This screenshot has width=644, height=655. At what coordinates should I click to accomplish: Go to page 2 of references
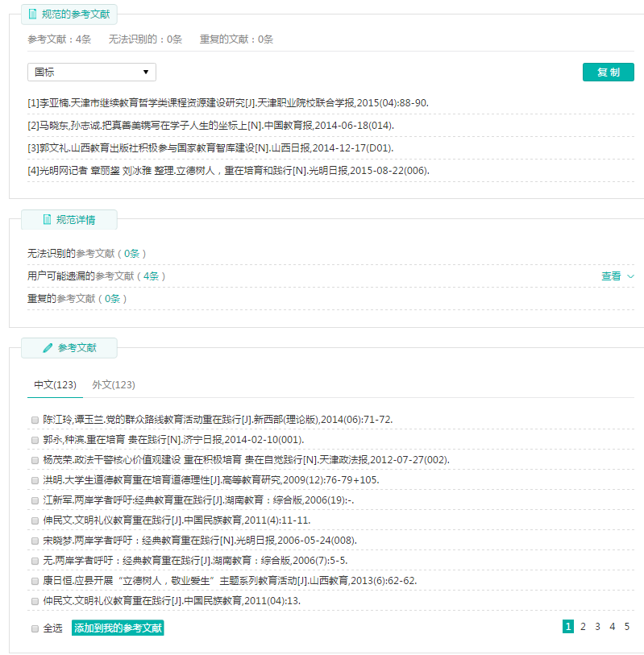tap(583, 626)
